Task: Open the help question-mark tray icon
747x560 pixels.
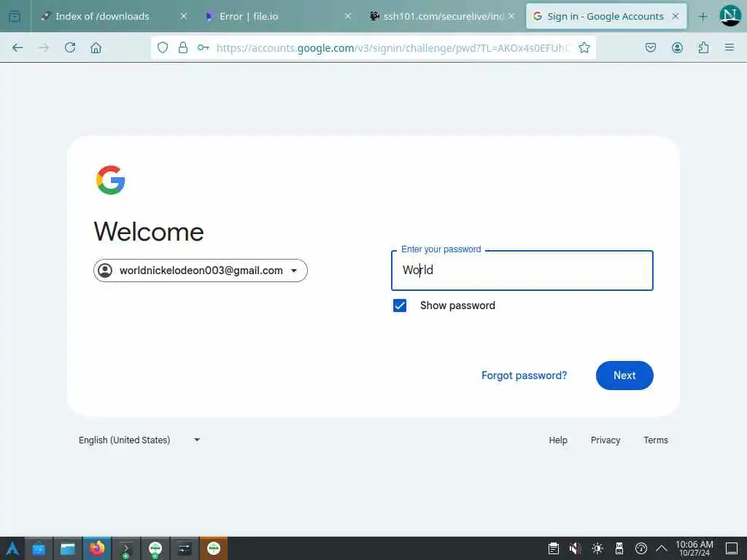Action: pyautogui.click(x=641, y=548)
